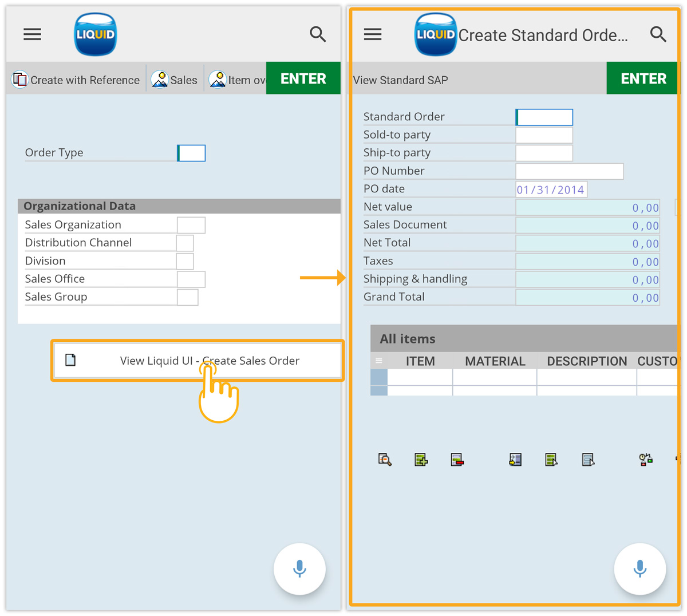Image resolution: width=687 pixels, height=616 pixels.
Task: Select the Sales toolbar item
Action: pos(175,80)
